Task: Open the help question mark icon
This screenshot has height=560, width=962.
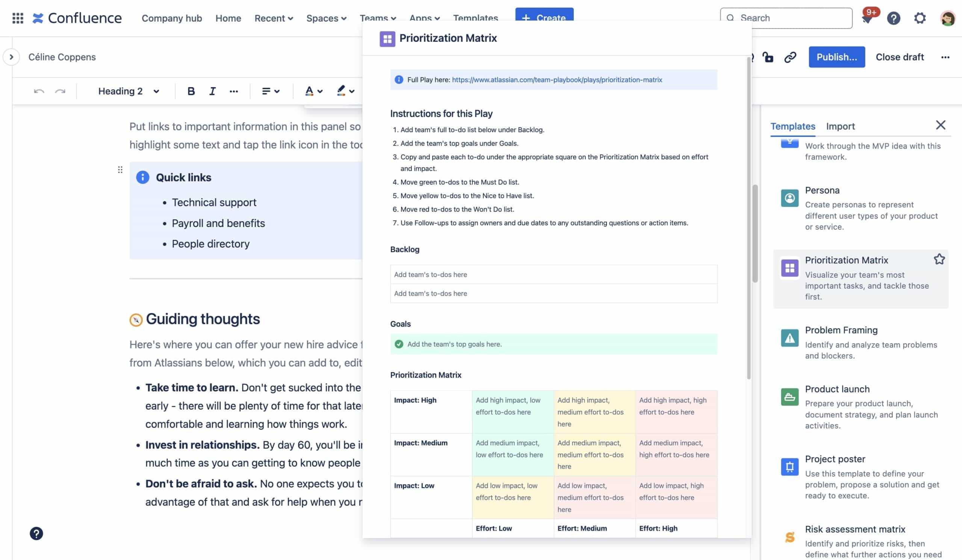Action: pyautogui.click(x=893, y=18)
